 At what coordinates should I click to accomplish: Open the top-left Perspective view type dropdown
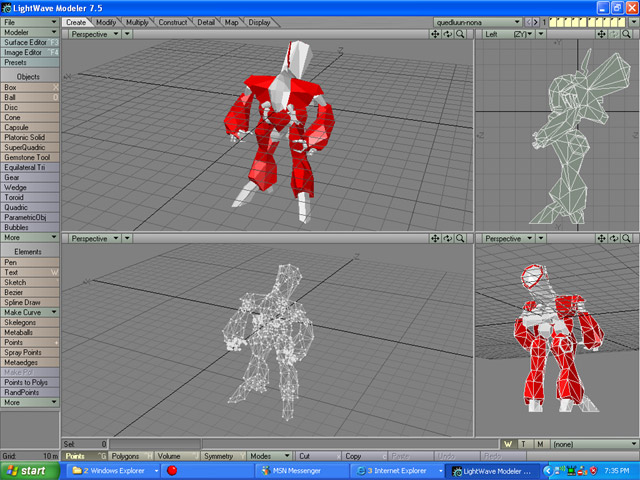tap(95, 34)
